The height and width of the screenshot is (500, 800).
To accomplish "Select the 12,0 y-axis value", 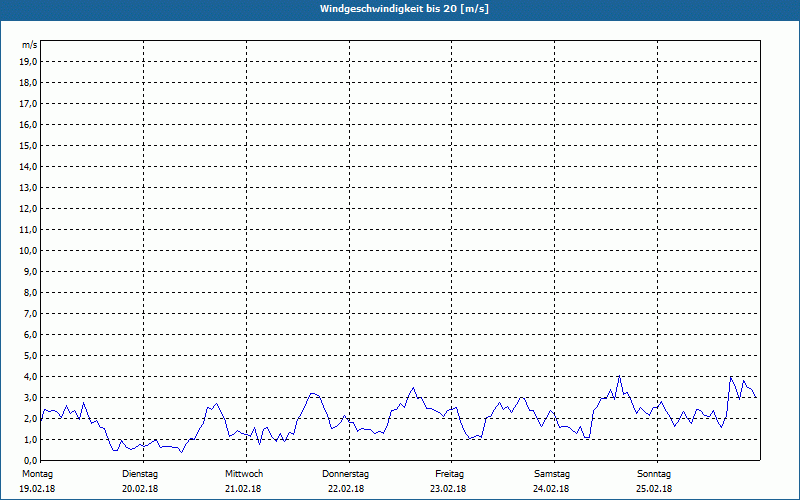I will pyautogui.click(x=28, y=209).
